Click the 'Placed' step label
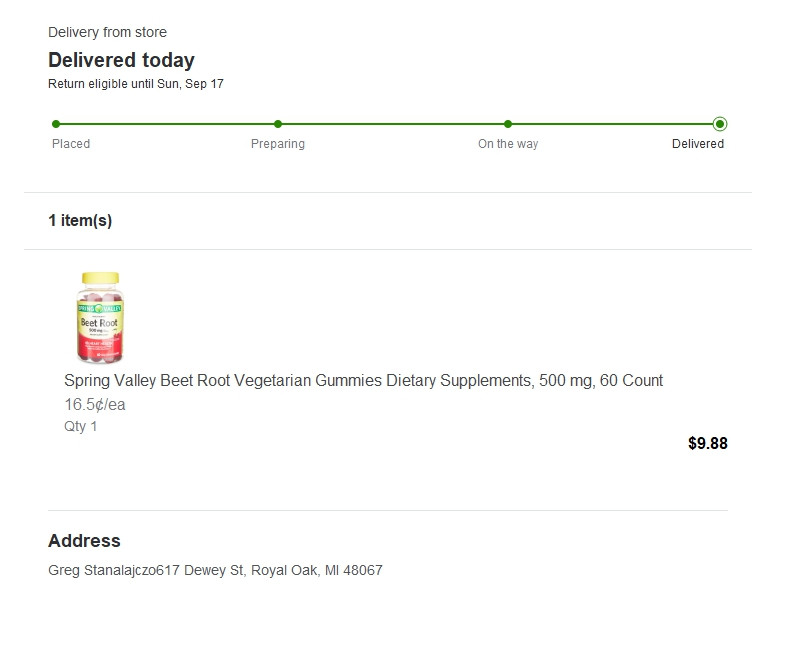Image resolution: width=800 pixels, height=646 pixels. pyautogui.click(x=71, y=144)
